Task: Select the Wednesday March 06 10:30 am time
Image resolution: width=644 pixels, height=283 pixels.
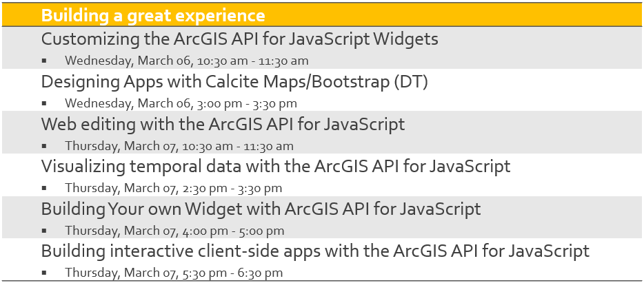Action: [x=186, y=61]
